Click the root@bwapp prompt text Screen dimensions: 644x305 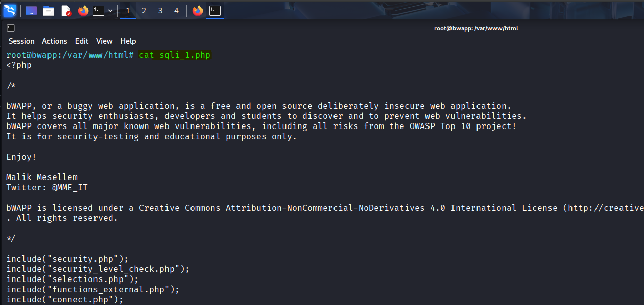click(x=70, y=55)
